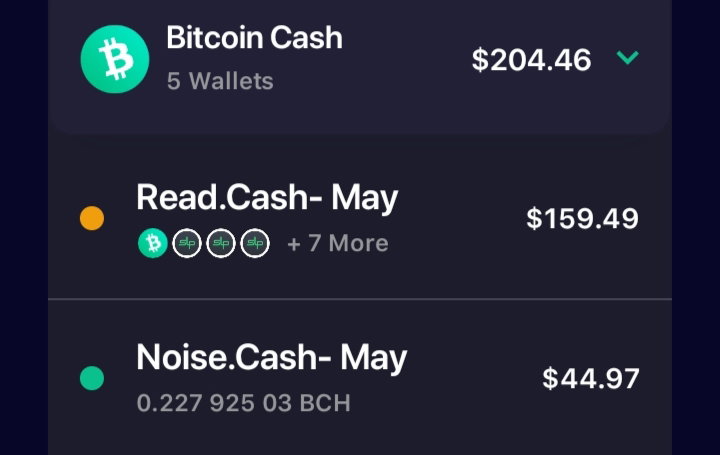This screenshot has width=720, height=455.
Task: Click the Bitcoin Cash header title
Action: (x=254, y=37)
